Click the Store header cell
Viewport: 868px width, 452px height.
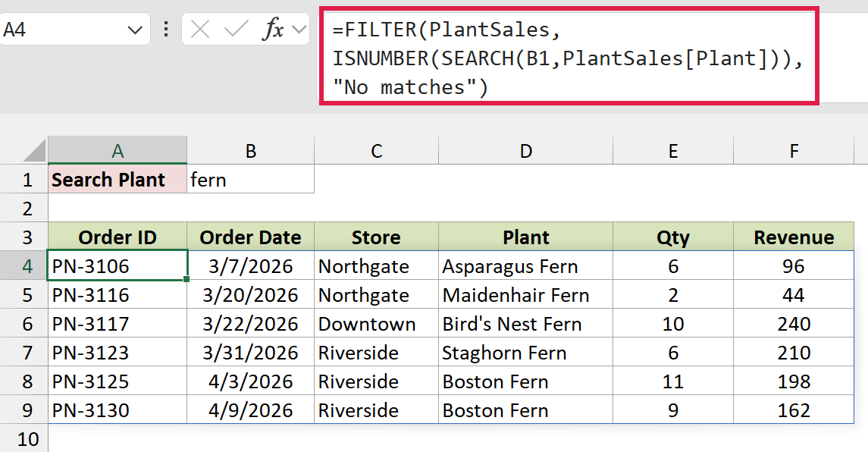pos(377,237)
